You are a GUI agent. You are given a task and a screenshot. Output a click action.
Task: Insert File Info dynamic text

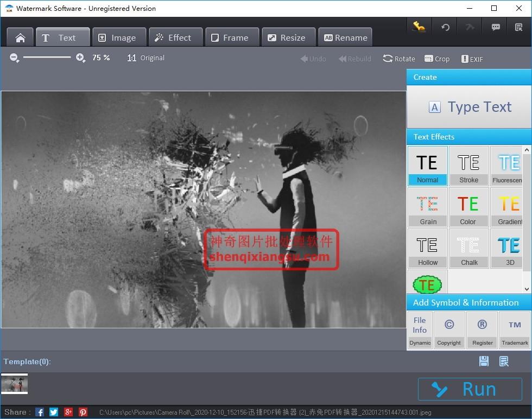click(420, 330)
